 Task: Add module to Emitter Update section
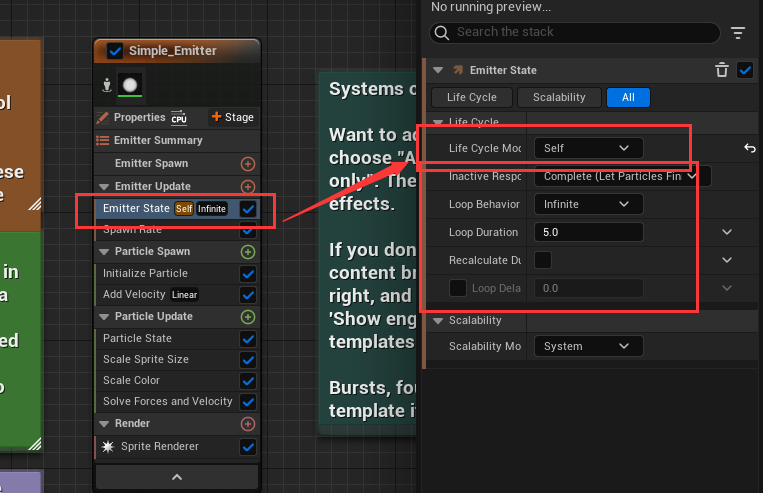click(x=248, y=186)
